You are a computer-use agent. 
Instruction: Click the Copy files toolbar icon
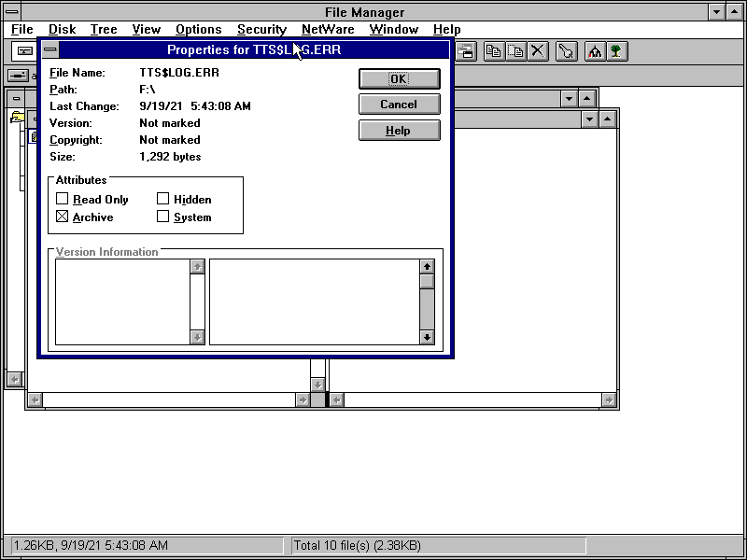(494, 51)
